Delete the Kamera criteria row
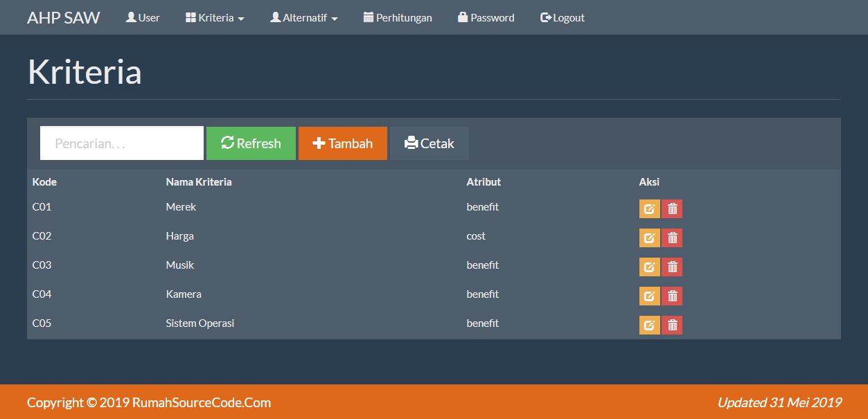 tap(672, 296)
